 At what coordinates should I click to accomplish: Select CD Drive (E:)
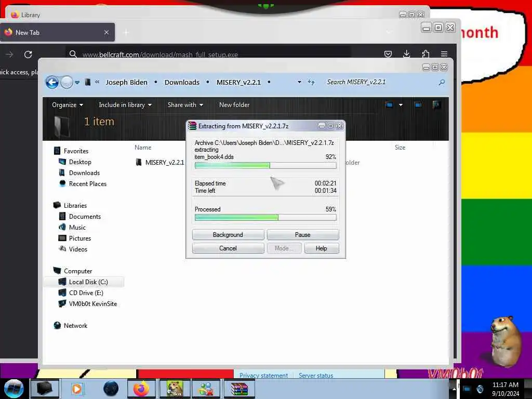pos(86,293)
